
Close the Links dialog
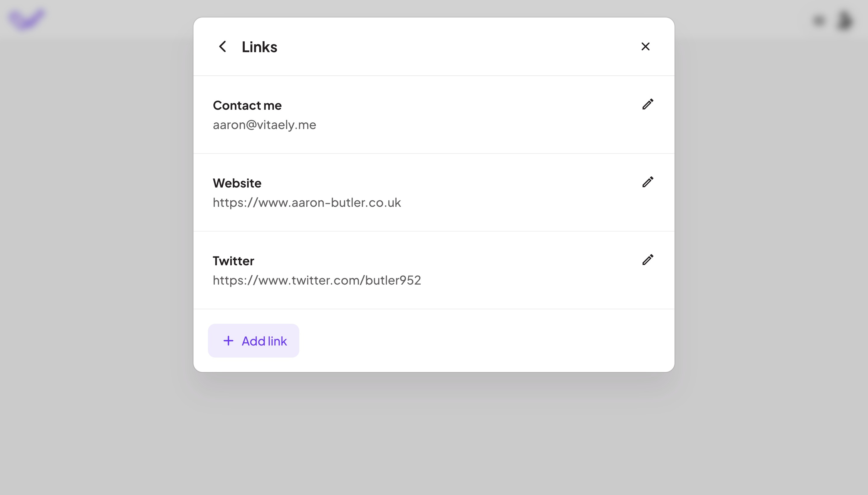[645, 46]
